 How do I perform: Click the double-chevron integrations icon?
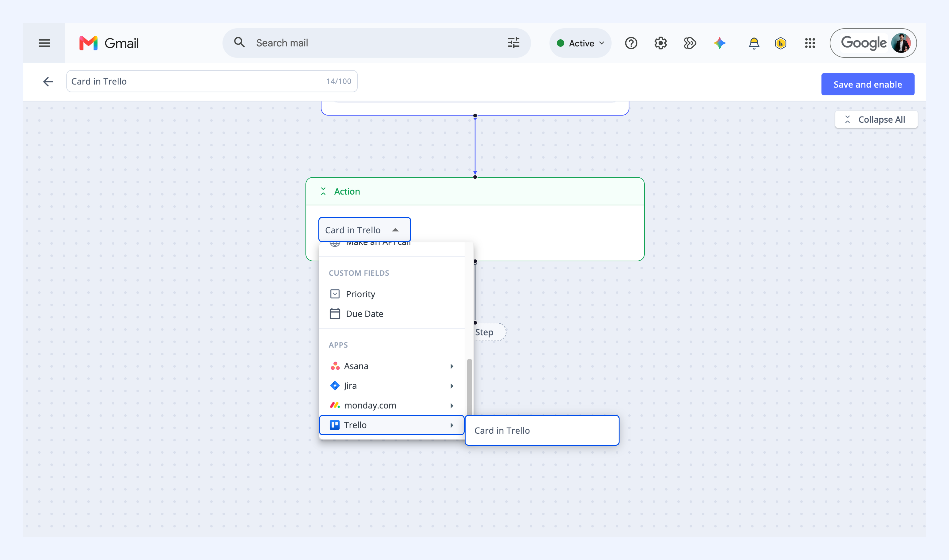[x=690, y=43]
